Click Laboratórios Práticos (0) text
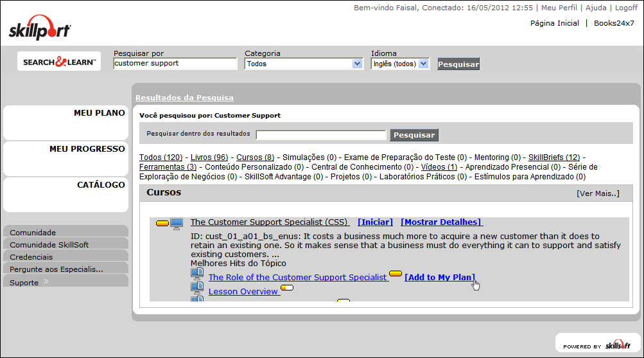 pyautogui.click(x=423, y=177)
